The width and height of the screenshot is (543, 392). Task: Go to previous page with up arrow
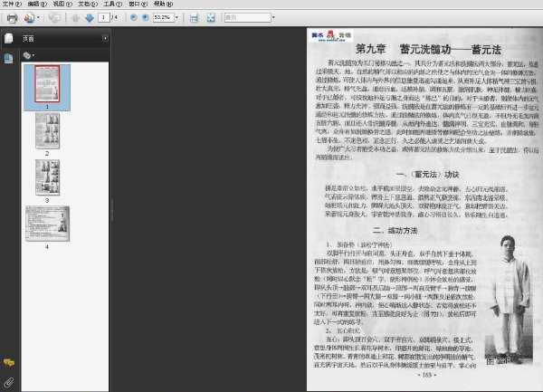click(x=75, y=18)
